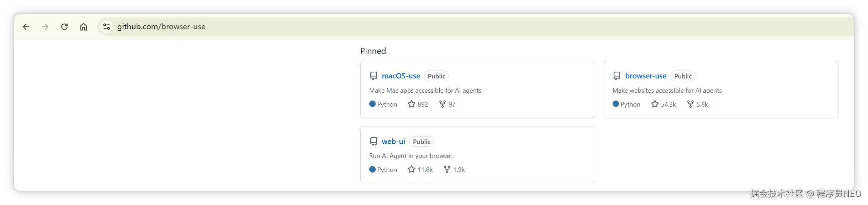Viewport: 868px width, 205px height.
Task: Click the browser forward arrow
Action: pyautogui.click(x=45, y=27)
